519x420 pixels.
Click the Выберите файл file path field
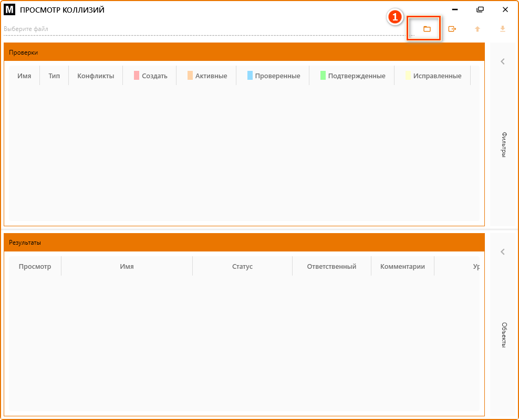[x=205, y=29]
